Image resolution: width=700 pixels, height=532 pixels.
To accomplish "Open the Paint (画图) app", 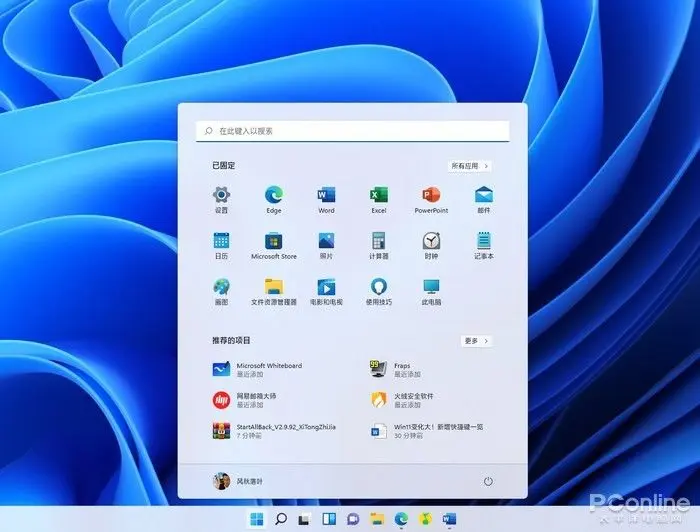I will pyautogui.click(x=221, y=287).
